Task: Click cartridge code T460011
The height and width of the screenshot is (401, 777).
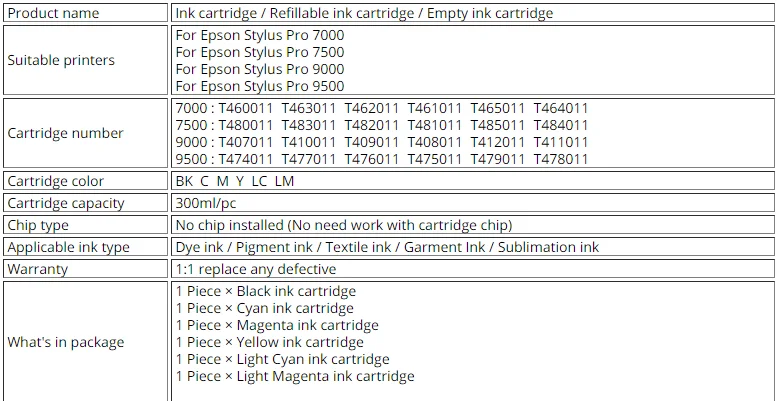Action: [244, 108]
